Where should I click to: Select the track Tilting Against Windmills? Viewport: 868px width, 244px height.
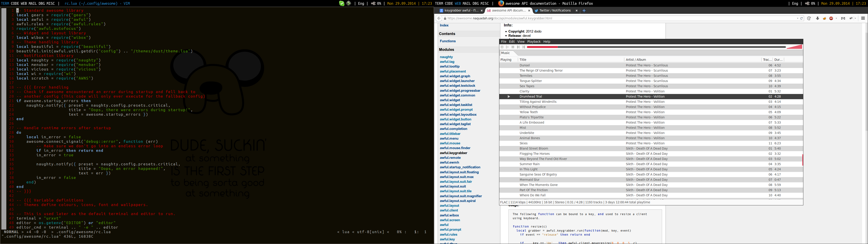click(x=651, y=102)
